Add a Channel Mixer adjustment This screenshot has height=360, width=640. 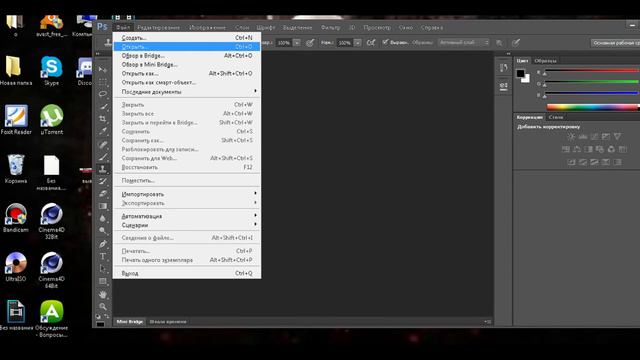(x=611, y=149)
